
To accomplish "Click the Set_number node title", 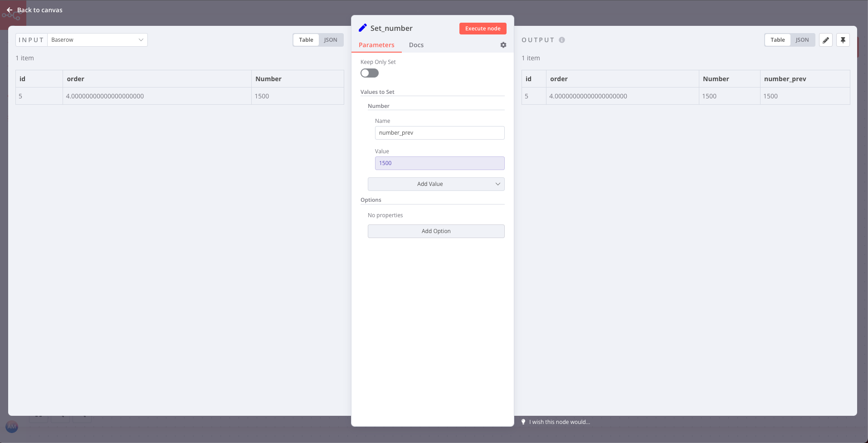I will coord(391,28).
